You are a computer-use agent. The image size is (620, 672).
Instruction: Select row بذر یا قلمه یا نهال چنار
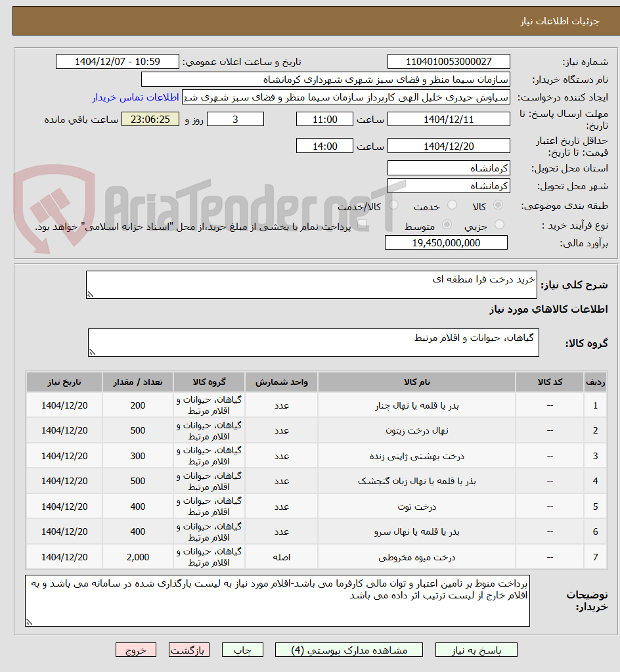316,405
